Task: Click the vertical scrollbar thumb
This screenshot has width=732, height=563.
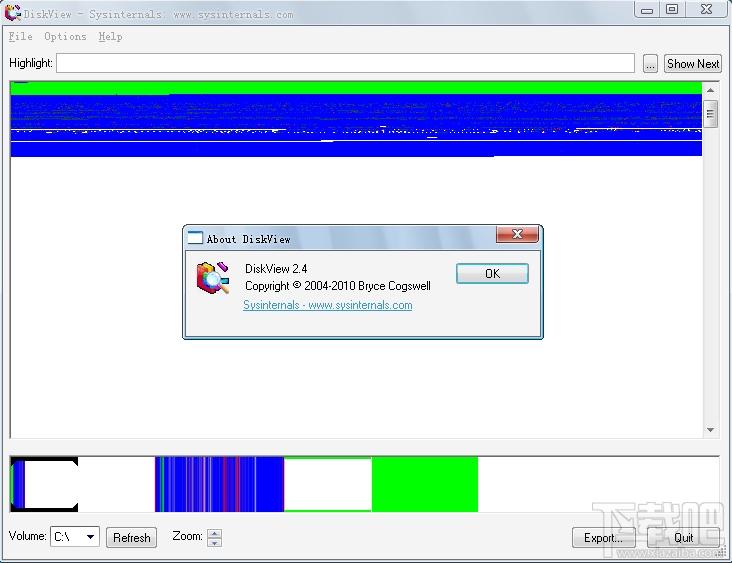Action: click(x=711, y=113)
